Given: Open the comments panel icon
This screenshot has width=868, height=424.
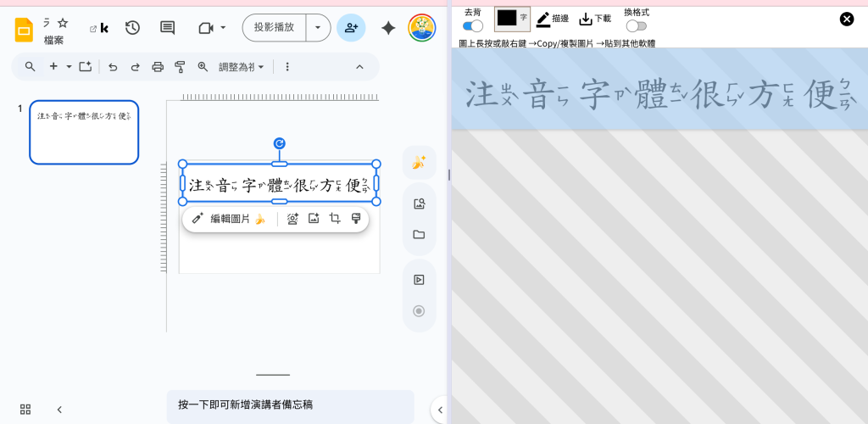Looking at the screenshot, I should click(x=167, y=27).
